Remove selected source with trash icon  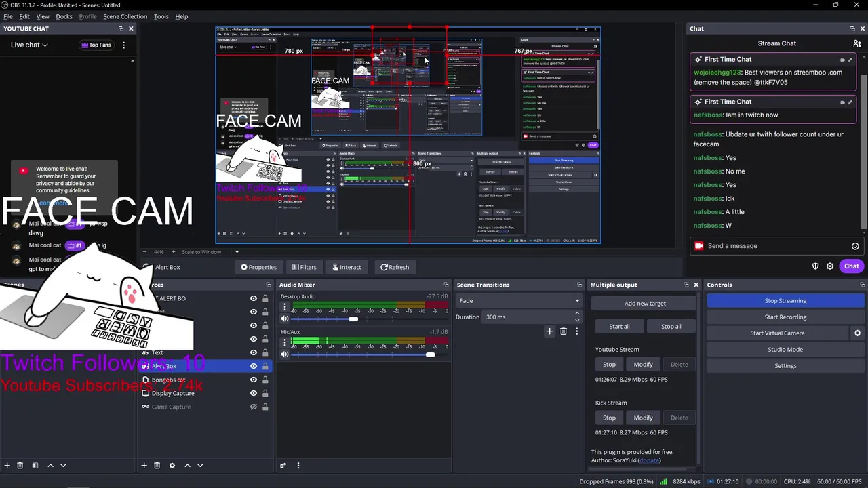tap(157, 466)
